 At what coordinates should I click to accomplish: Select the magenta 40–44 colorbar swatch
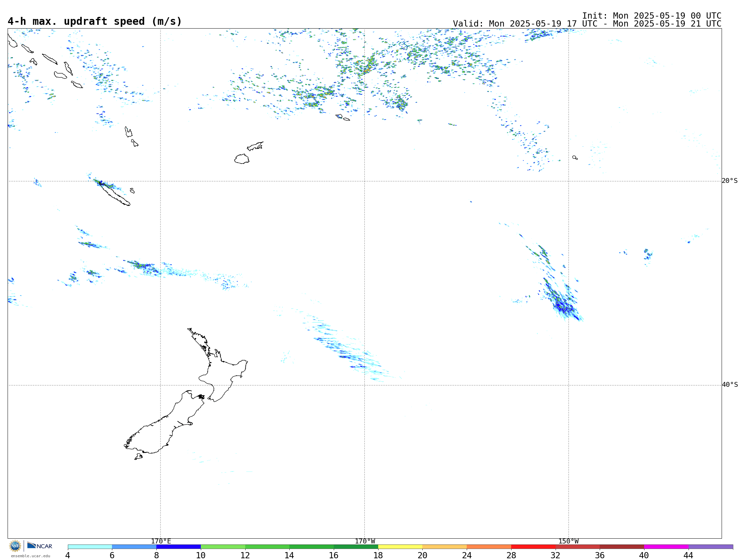666,547
